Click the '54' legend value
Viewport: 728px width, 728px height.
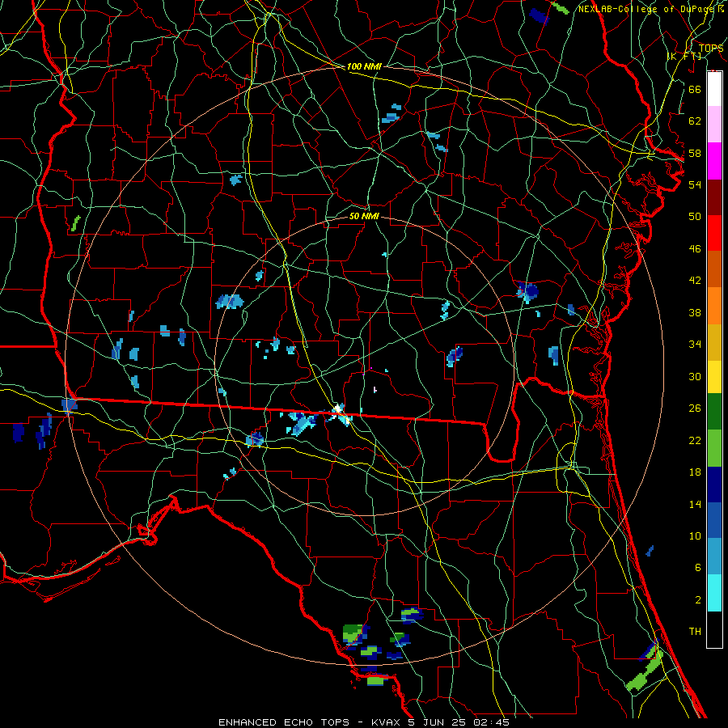[695, 184]
